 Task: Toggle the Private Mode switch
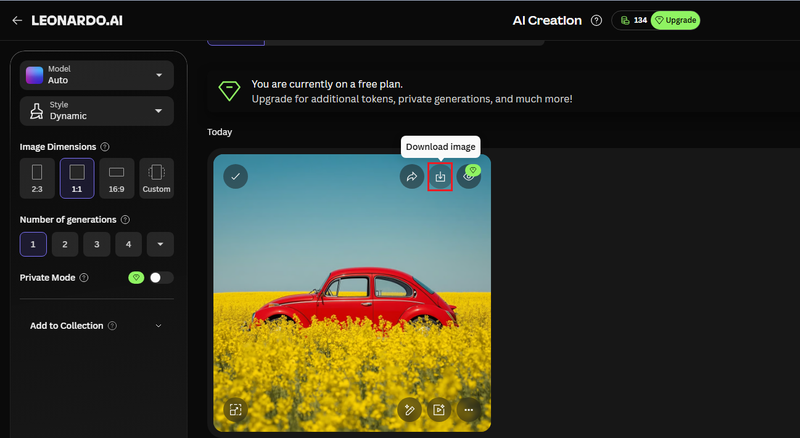point(161,277)
